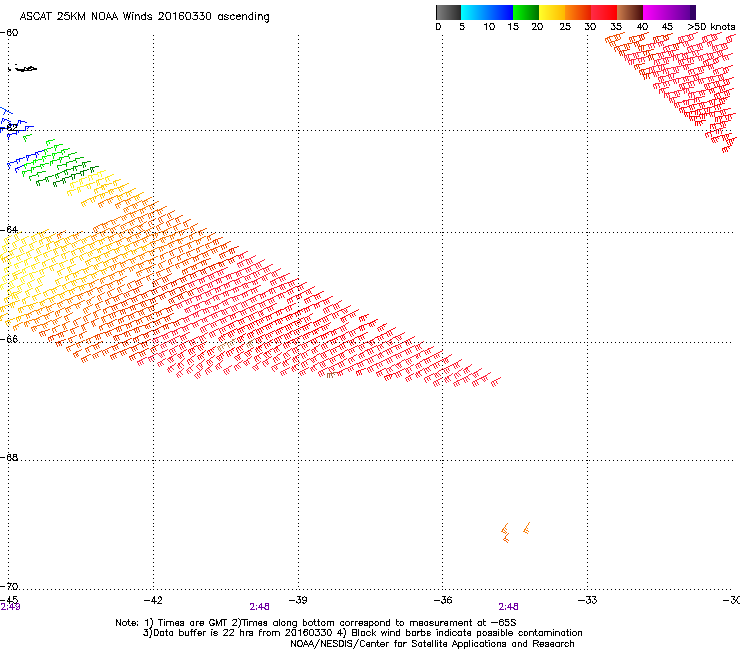Select the green 15-20 knot legend segment
Screen dimensions: 740x650
pos(526,12)
